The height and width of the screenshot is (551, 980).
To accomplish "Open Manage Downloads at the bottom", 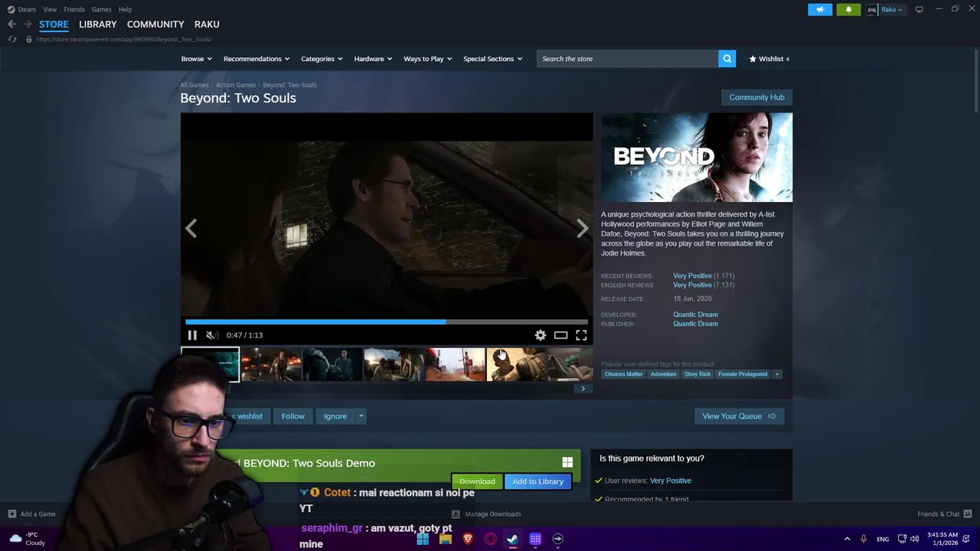I will click(486, 514).
